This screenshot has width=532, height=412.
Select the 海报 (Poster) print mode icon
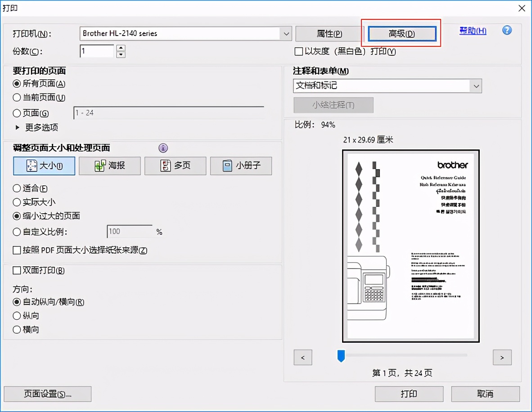point(109,166)
